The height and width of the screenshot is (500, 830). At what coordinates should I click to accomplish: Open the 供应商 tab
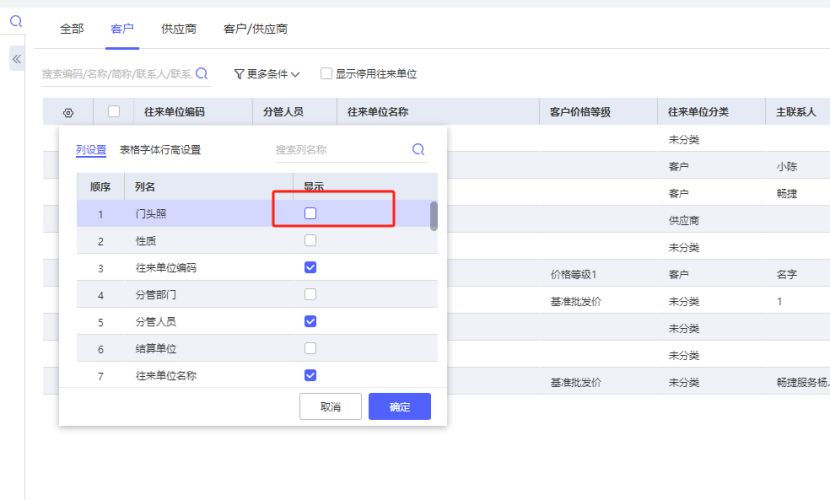click(x=178, y=29)
